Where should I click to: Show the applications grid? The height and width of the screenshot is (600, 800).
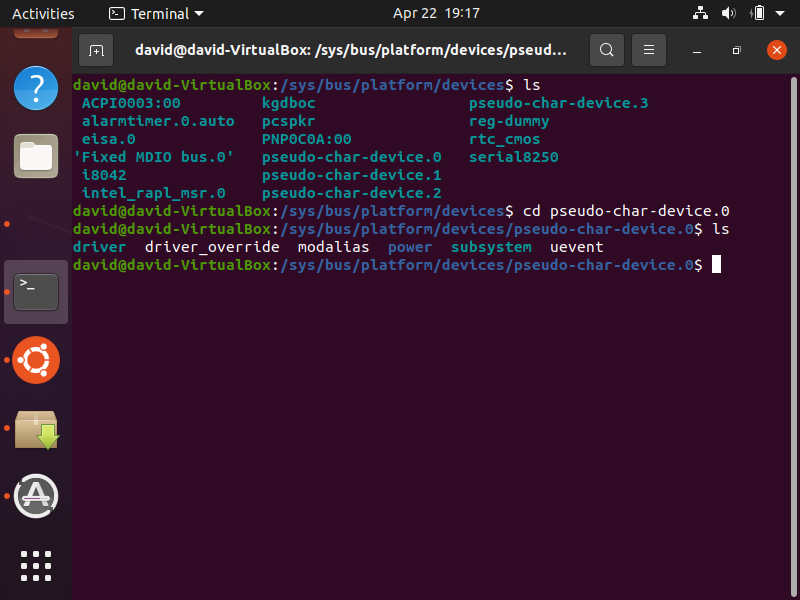36,565
